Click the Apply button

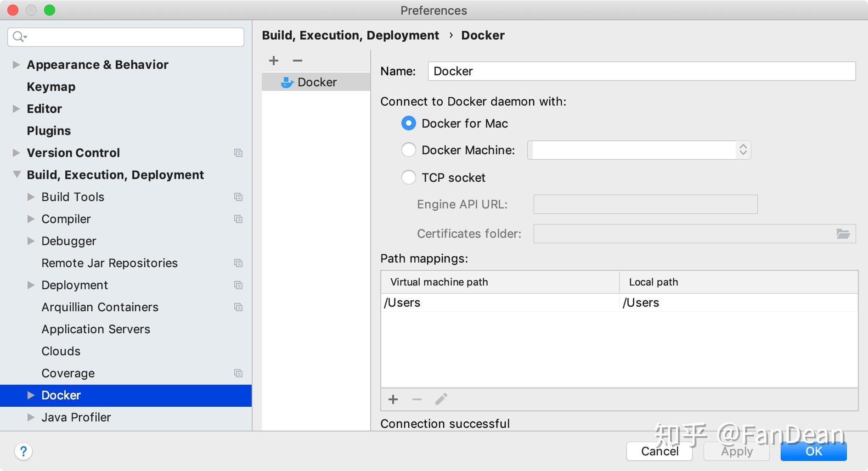tap(736, 451)
